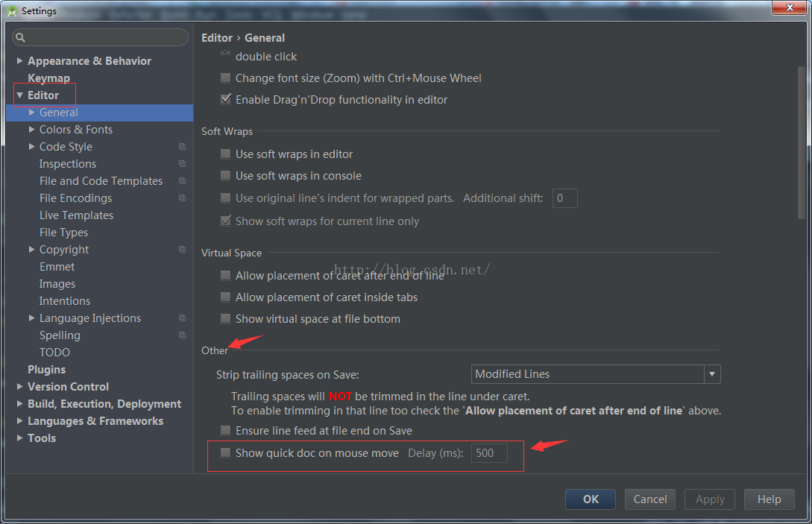The height and width of the screenshot is (524, 812).
Task: Select Live Templates in settings tree
Action: 76,215
